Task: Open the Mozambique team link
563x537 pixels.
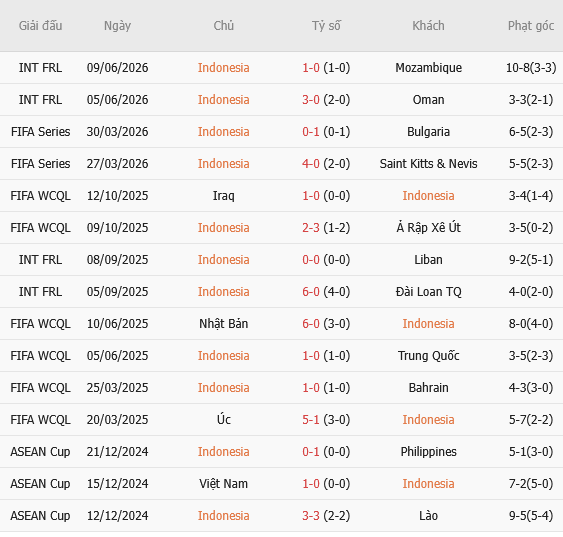Action: click(428, 68)
